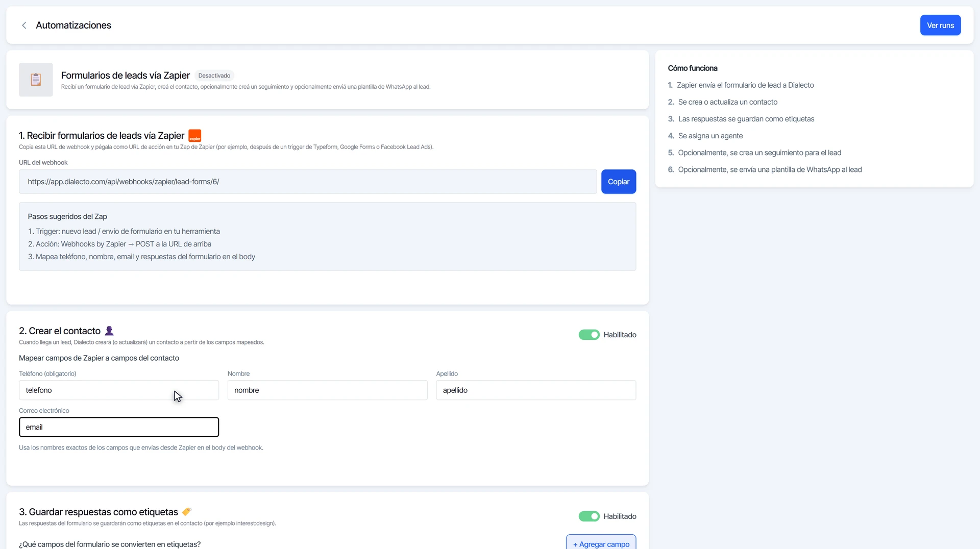Go back using the Automatizaciones arrow
Viewport: 980px width, 549px height.
24,26
